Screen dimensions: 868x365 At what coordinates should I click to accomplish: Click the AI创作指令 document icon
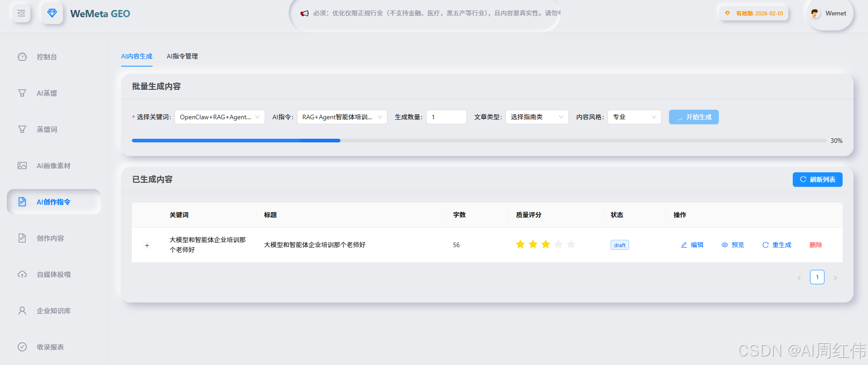[x=22, y=202]
